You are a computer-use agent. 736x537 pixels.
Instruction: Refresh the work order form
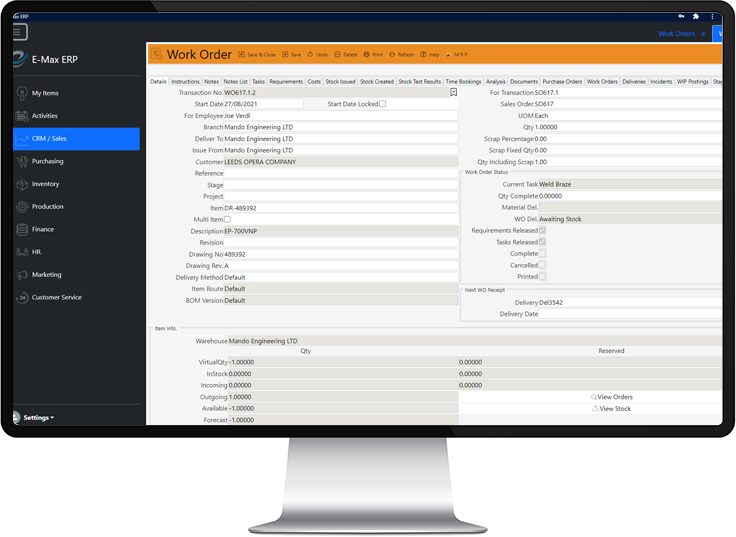click(402, 55)
